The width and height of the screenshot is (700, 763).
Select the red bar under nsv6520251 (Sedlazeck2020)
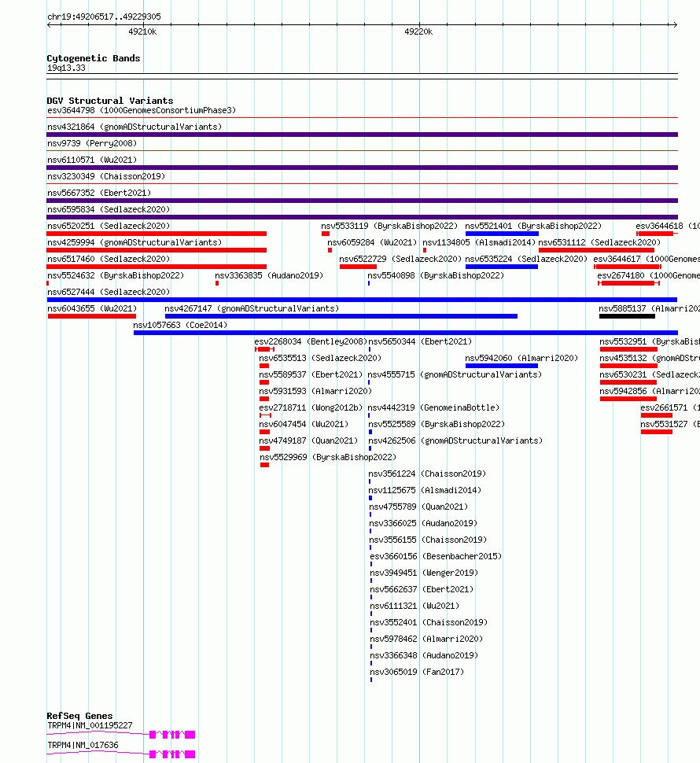pos(157,234)
